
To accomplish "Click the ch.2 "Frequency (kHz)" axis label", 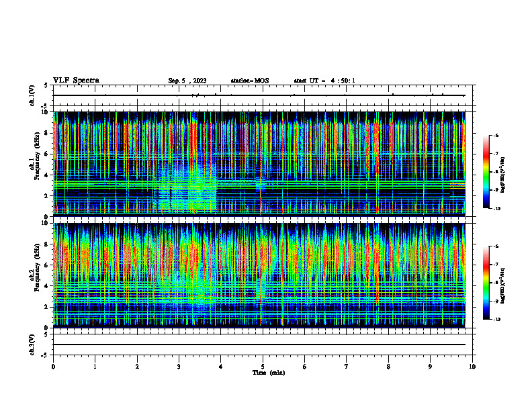I will pos(38,267).
